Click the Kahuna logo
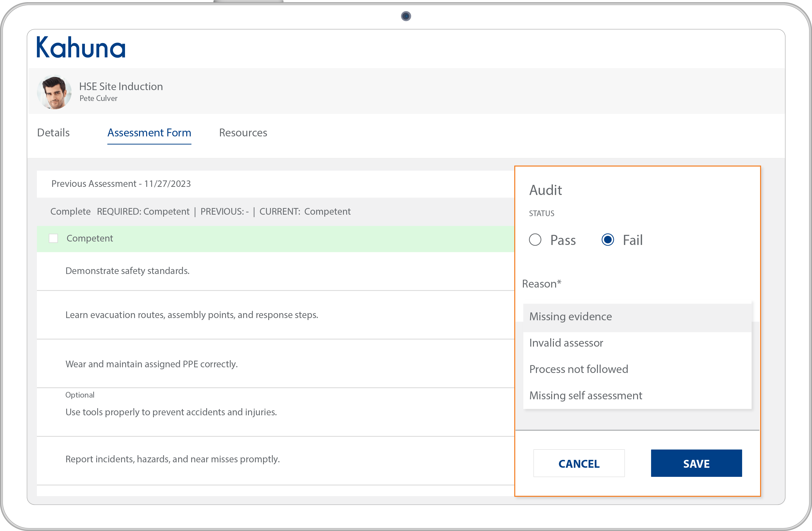Image resolution: width=812 pixels, height=531 pixels. tap(81, 47)
